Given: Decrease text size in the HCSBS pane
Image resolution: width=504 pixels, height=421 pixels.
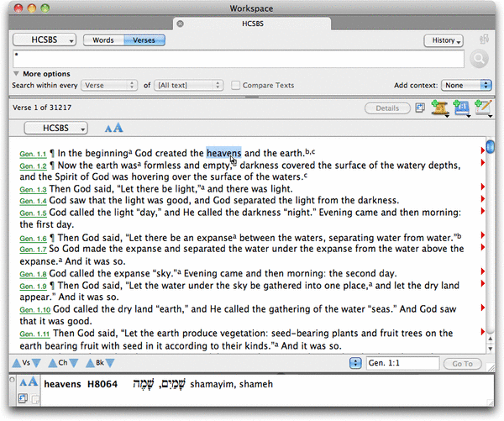Looking at the screenshot, I should tap(108, 129).
